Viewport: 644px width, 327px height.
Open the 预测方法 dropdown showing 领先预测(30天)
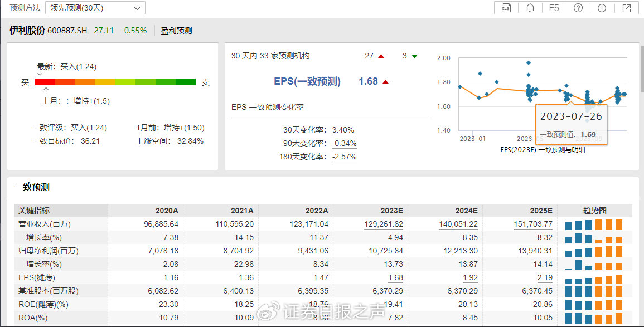(95, 8)
